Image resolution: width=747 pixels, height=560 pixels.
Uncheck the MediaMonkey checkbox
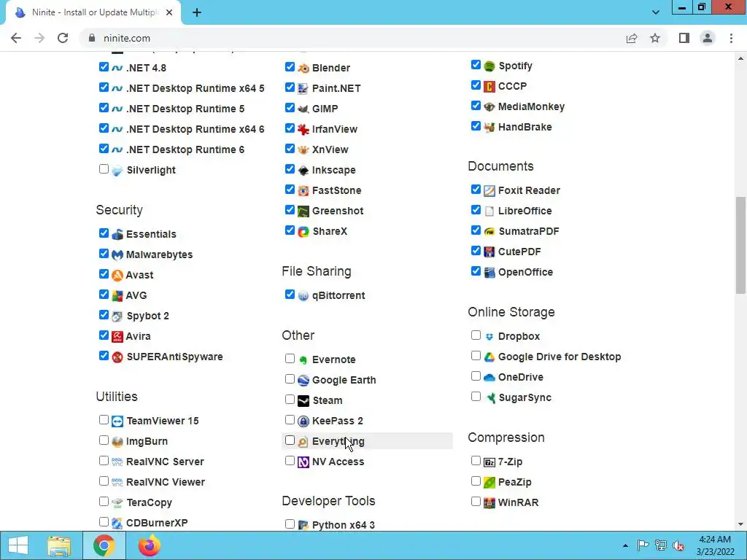[476, 105]
